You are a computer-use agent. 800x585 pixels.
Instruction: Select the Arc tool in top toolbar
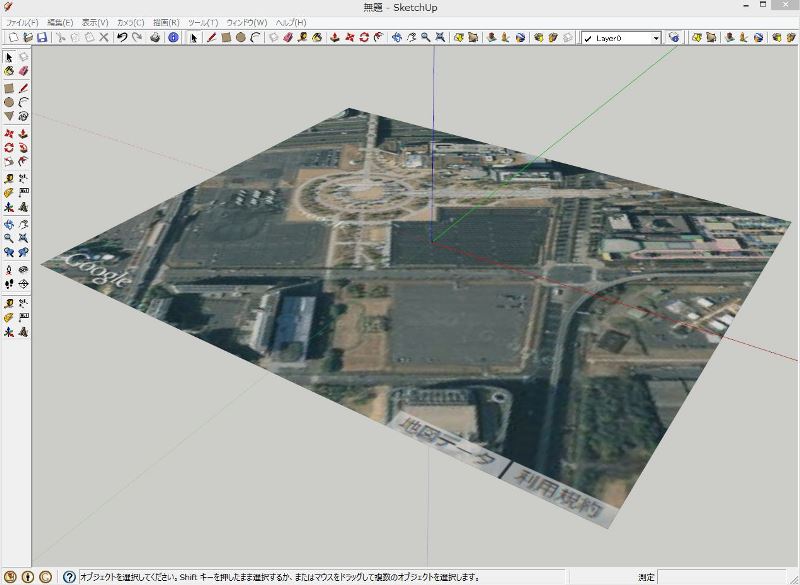(255, 38)
